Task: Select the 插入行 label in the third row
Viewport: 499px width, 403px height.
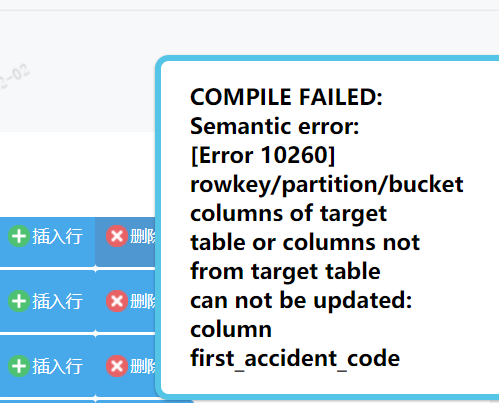Action: [57, 366]
